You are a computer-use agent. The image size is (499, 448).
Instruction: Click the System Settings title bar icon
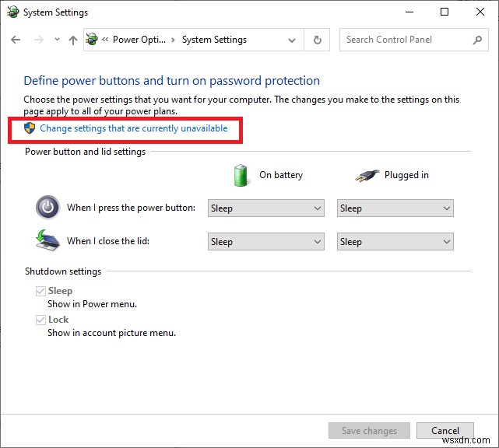tap(13, 12)
